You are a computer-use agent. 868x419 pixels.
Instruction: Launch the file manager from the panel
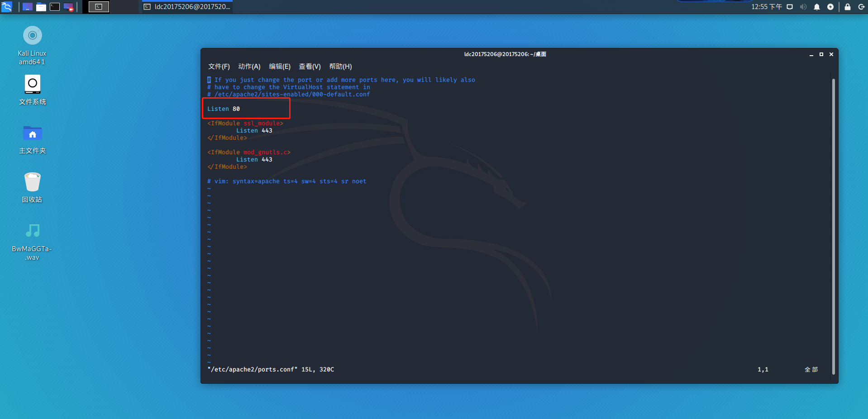tap(41, 7)
